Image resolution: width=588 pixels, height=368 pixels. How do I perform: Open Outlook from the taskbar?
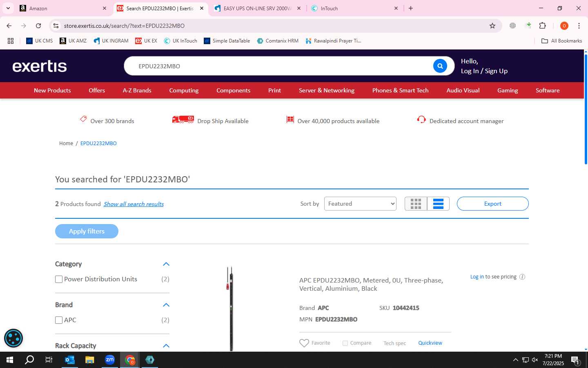pyautogui.click(x=70, y=360)
